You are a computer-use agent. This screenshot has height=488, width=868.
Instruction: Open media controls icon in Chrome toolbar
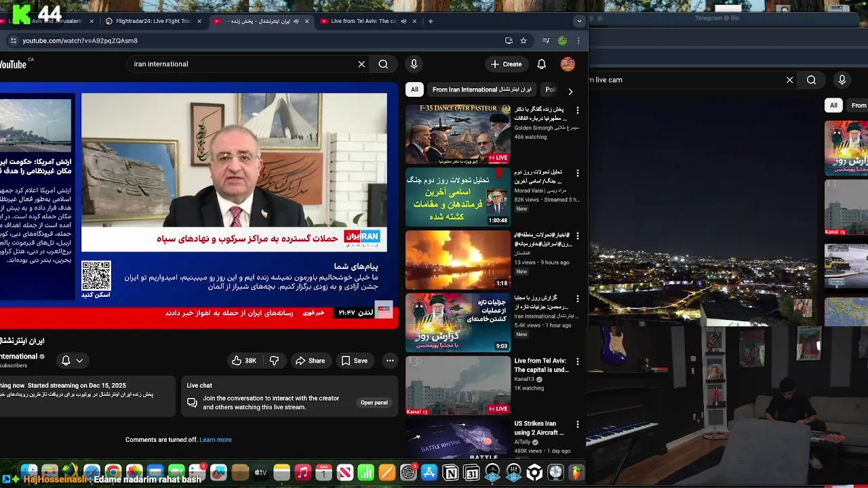(x=546, y=41)
